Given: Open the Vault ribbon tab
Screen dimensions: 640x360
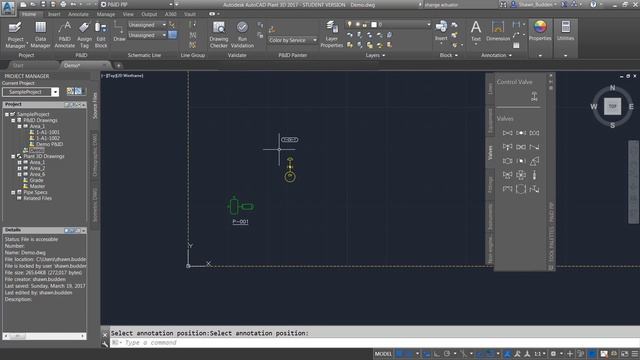Looking at the screenshot, I should coord(190,14).
